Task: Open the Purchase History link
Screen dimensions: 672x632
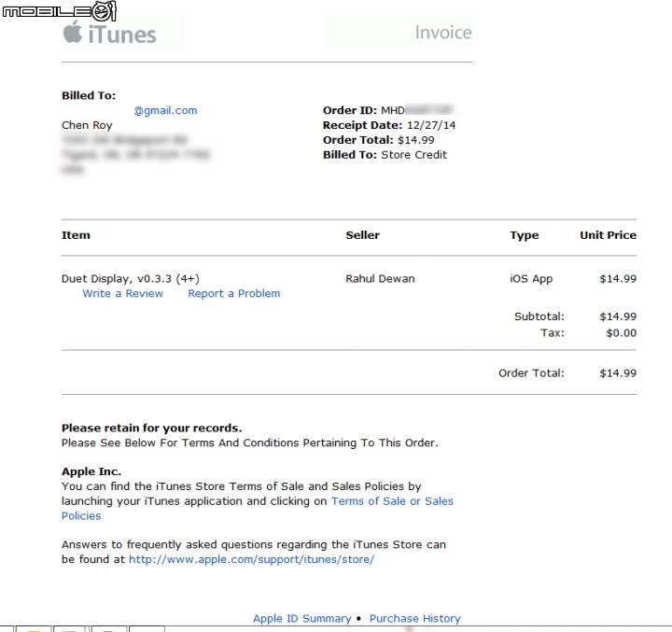Action: (x=414, y=618)
